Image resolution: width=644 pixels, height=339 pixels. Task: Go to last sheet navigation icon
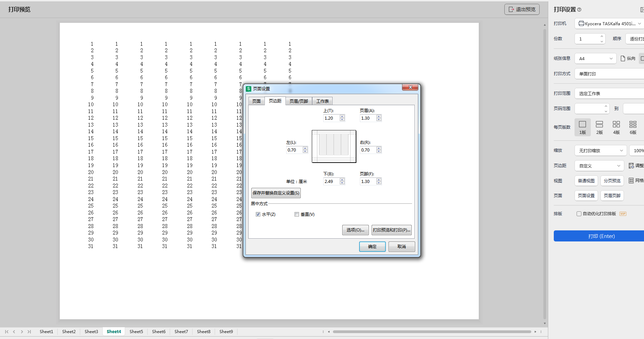(x=29, y=331)
